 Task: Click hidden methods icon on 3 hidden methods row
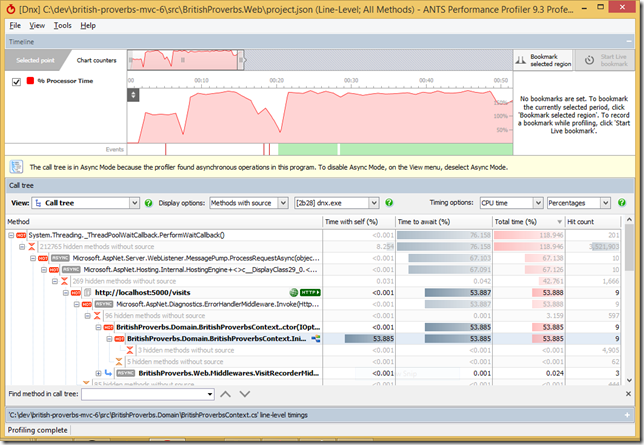130,350
